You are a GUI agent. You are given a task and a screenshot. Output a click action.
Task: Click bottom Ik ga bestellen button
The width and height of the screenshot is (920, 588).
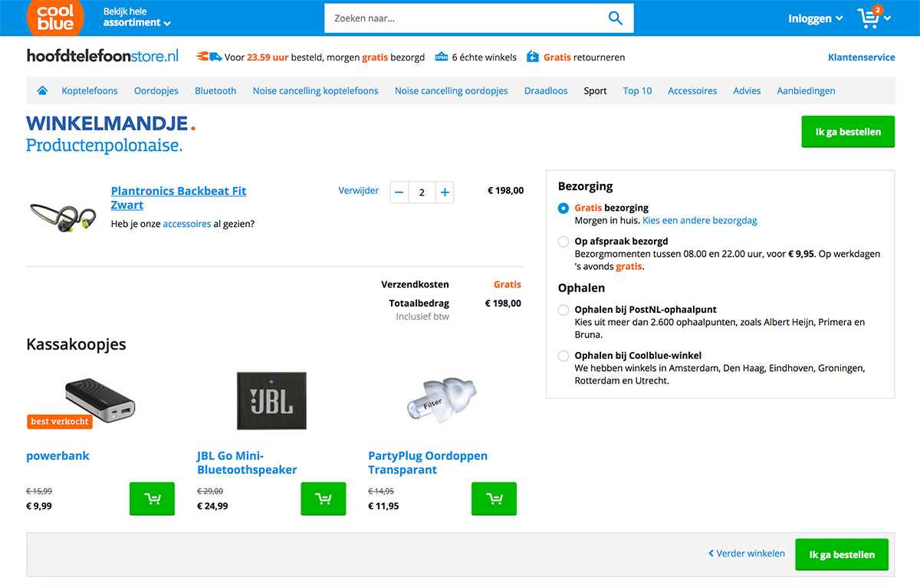tap(842, 554)
